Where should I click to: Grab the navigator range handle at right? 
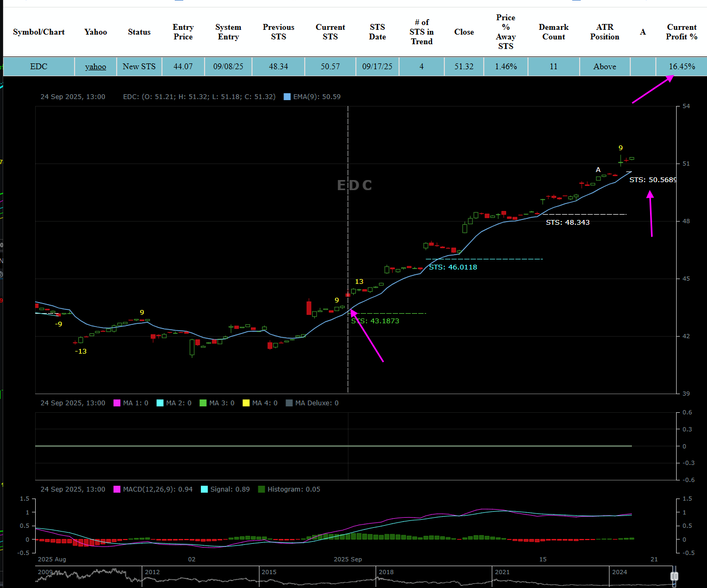(x=674, y=576)
